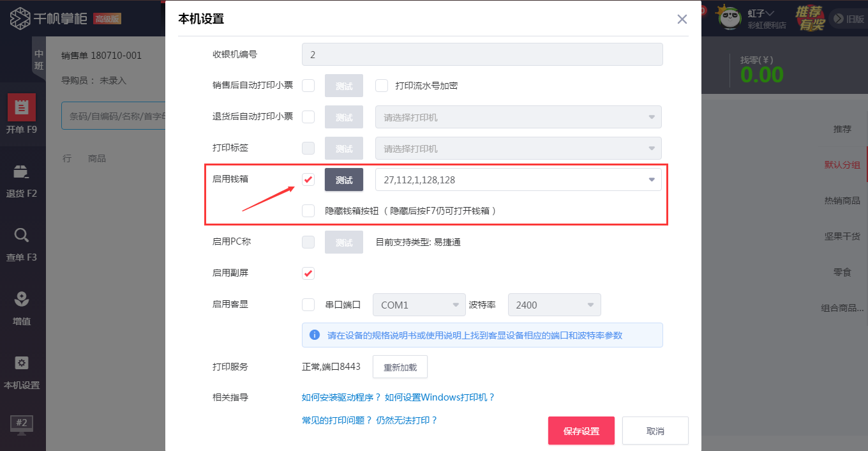The width and height of the screenshot is (868, 451).
Task: Click the 增值 value-added services icon
Action: (22, 307)
